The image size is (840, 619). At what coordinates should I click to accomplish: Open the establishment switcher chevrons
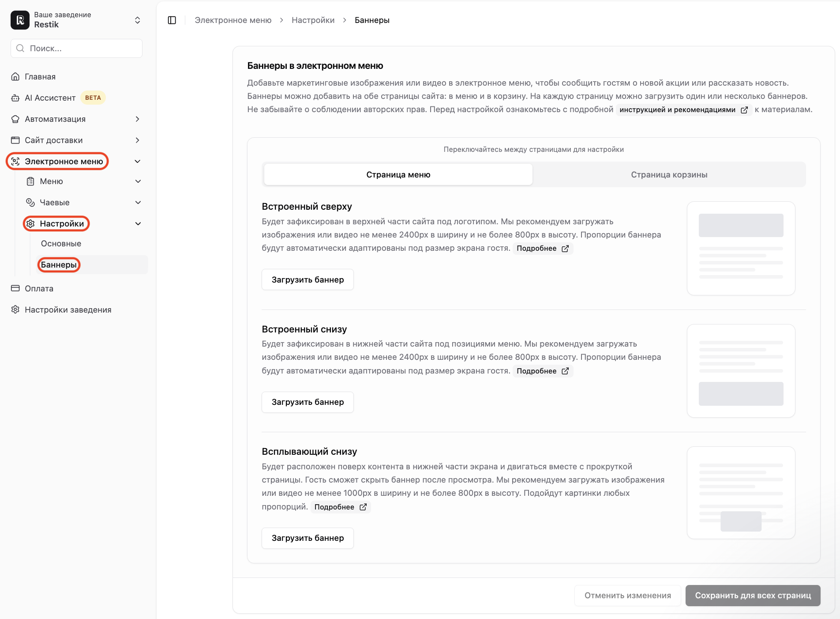[137, 20]
